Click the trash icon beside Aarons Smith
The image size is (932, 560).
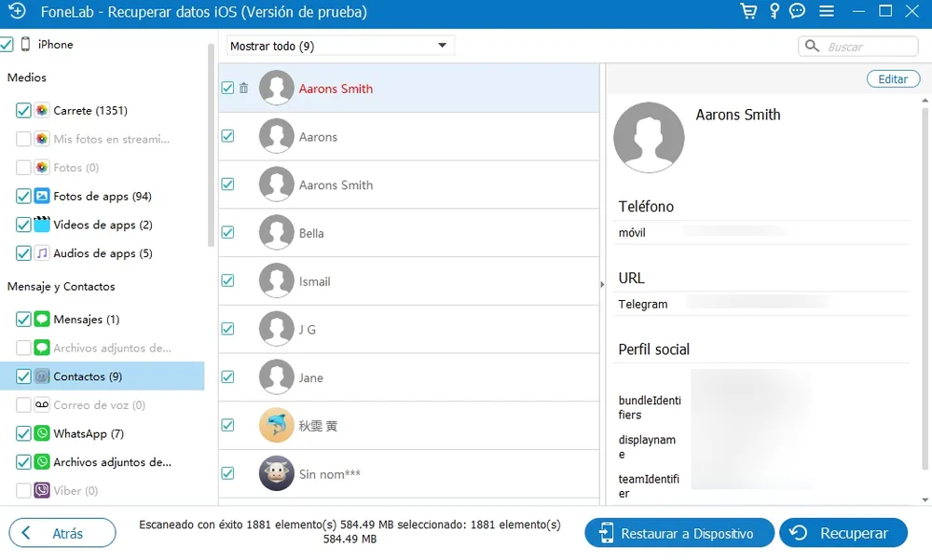click(244, 89)
